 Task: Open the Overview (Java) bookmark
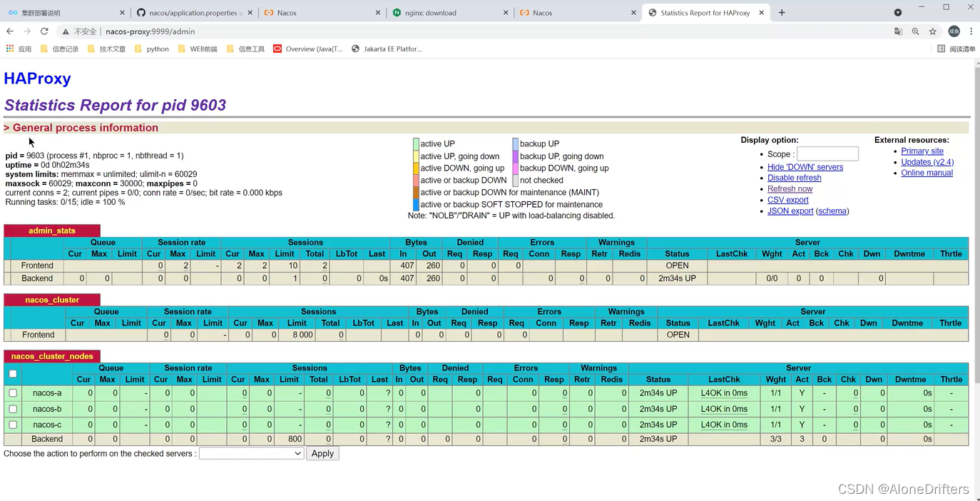(308, 49)
